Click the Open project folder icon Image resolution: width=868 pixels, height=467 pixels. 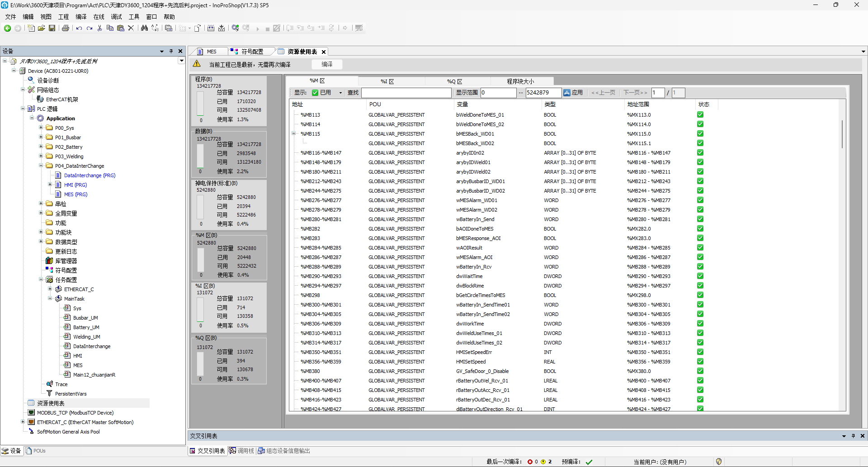[41, 28]
